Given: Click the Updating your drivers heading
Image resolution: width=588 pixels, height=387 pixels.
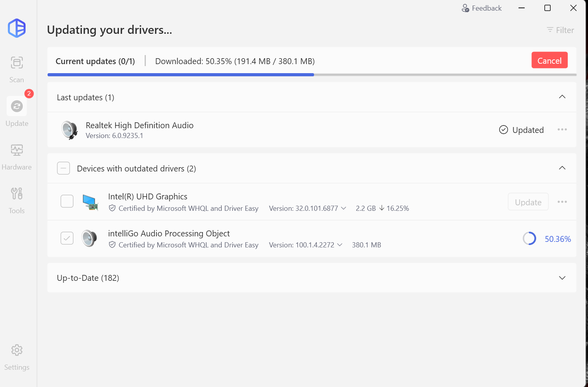Looking at the screenshot, I should tap(110, 30).
